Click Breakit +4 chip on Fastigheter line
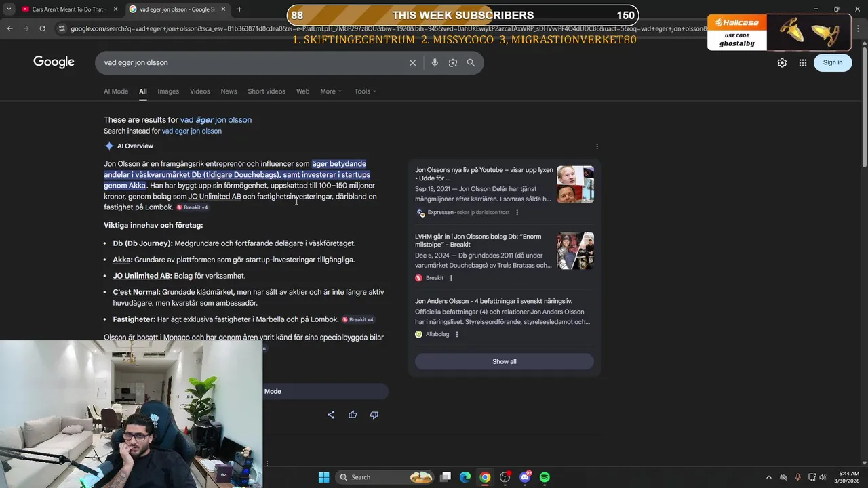 point(358,319)
